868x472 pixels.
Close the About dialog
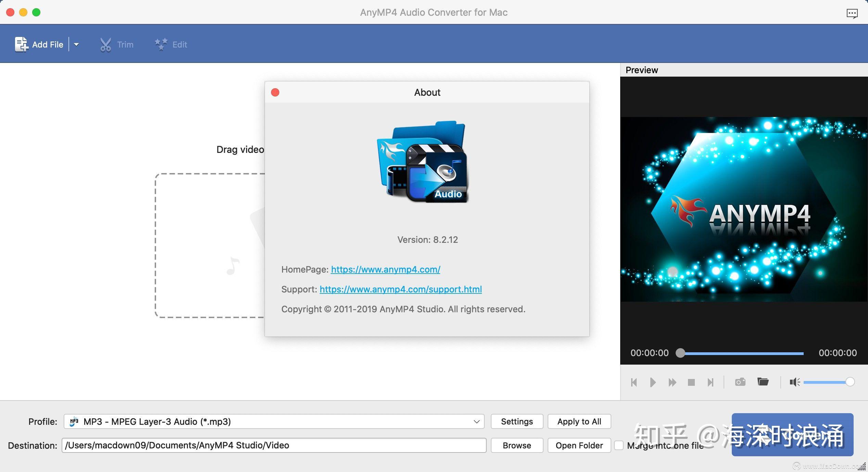tap(275, 92)
